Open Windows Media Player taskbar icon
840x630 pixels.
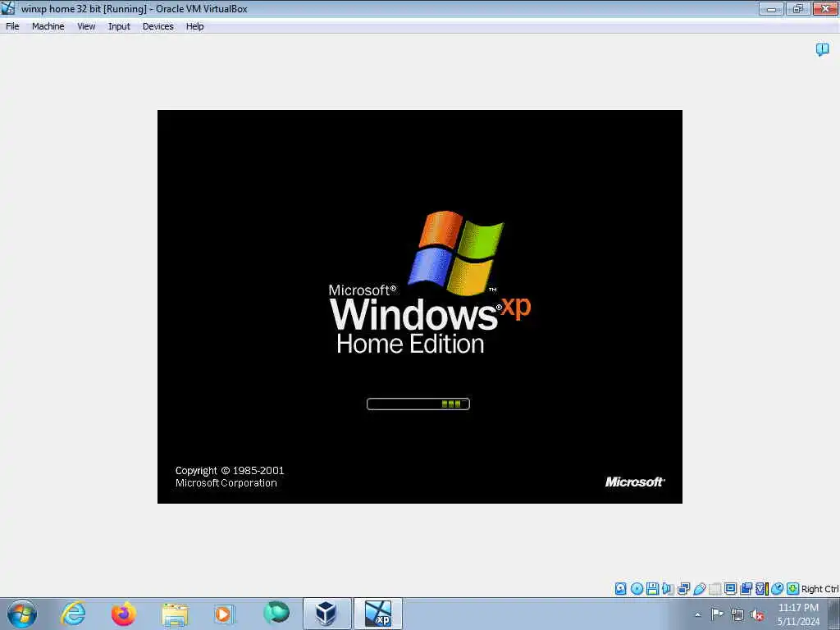(223, 614)
